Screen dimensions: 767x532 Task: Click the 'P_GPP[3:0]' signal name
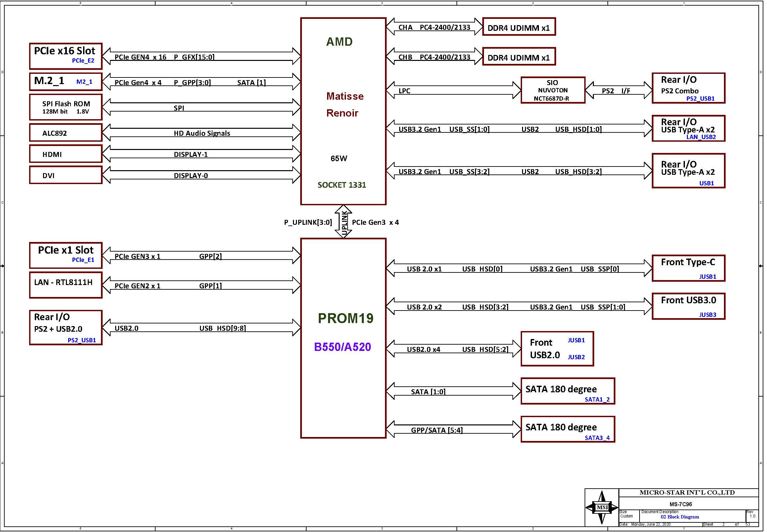[192, 83]
